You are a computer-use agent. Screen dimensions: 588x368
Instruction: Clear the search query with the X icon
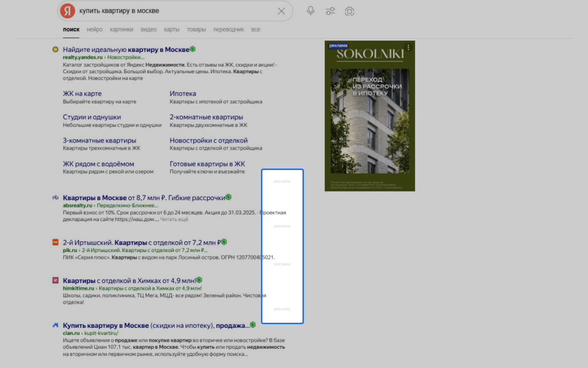[281, 11]
